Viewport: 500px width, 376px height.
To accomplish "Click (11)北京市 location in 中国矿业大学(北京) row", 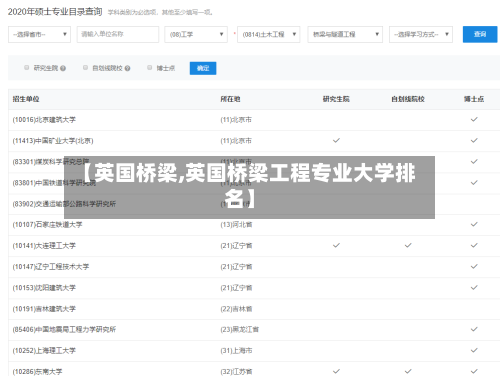I will [236, 141].
